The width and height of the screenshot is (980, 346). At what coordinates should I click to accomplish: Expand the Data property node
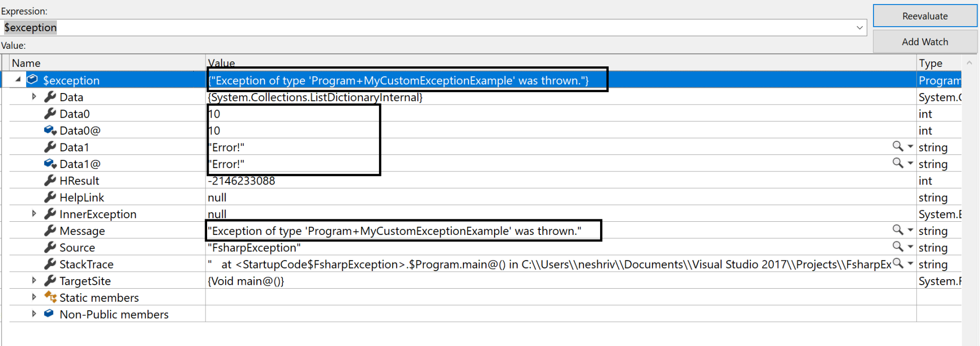34,97
